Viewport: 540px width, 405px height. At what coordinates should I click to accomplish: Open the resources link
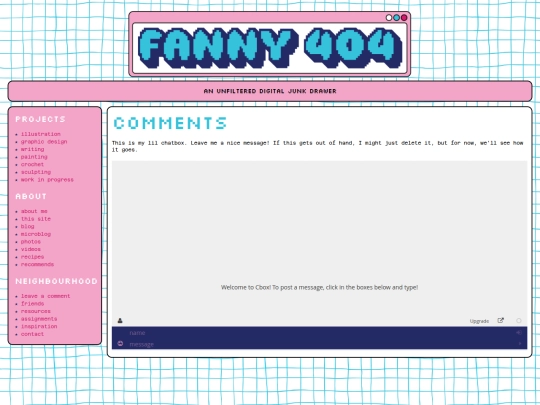click(36, 311)
